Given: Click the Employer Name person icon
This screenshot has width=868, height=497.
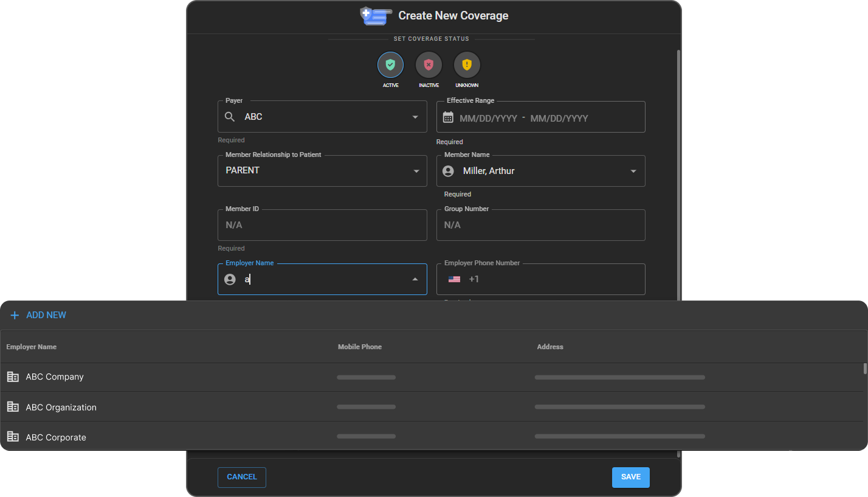Looking at the screenshot, I should 230,279.
